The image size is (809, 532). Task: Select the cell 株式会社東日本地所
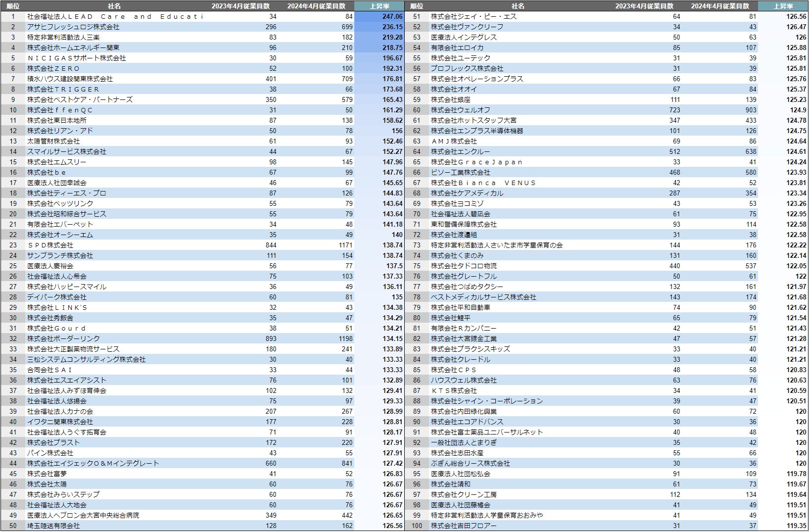[x=57, y=120]
